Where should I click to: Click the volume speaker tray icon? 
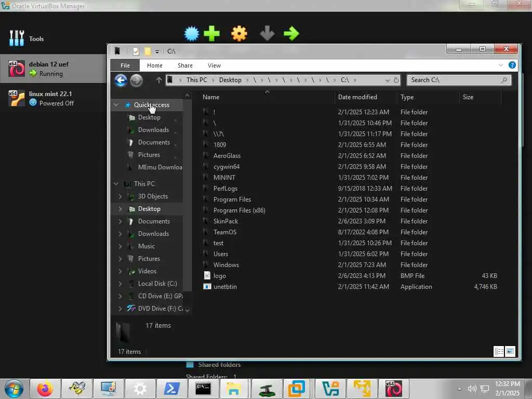click(x=472, y=389)
